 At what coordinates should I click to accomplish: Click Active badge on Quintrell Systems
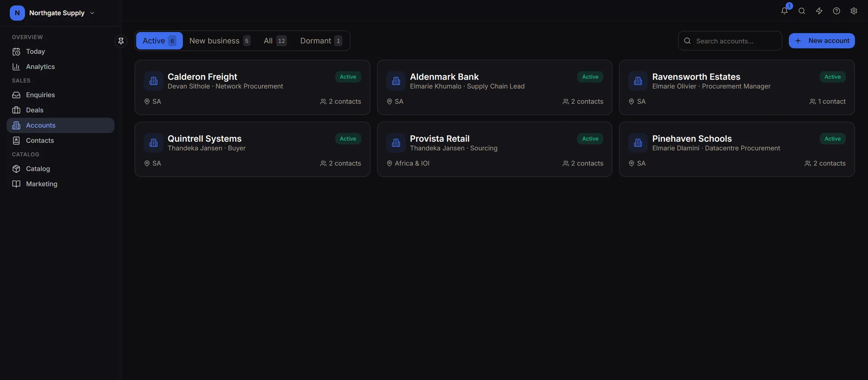point(348,139)
